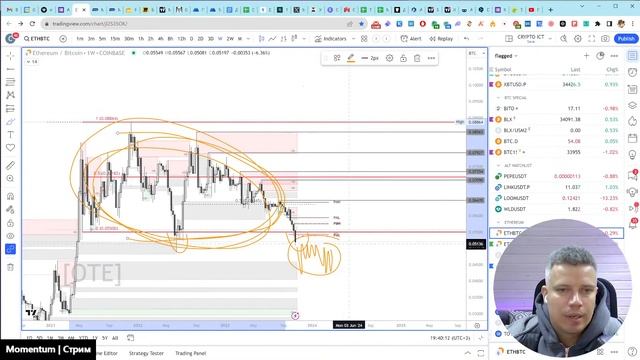The width and height of the screenshot is (640, 360).
Task: Toggle lock all drawing tools
Action: click(x=11, y=223)
